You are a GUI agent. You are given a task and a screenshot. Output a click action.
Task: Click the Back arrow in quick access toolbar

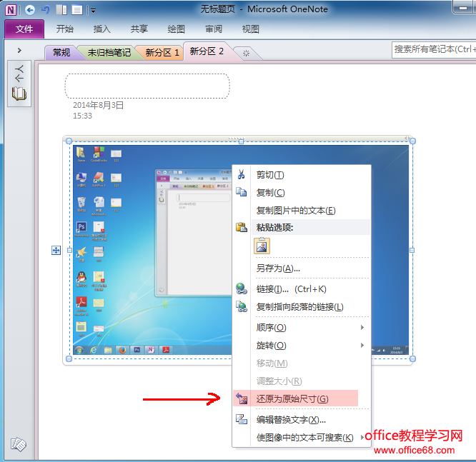[29, 10]
